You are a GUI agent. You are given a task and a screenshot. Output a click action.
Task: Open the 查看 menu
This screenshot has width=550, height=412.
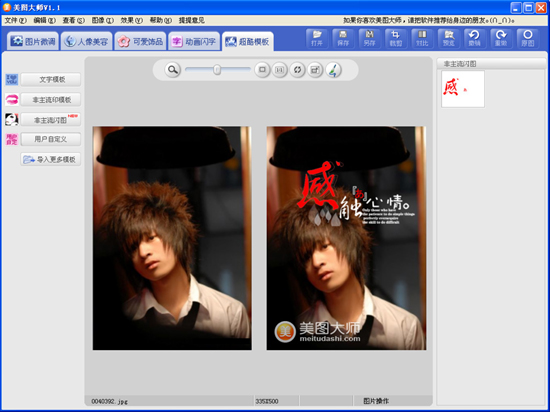tap(74, 20)
